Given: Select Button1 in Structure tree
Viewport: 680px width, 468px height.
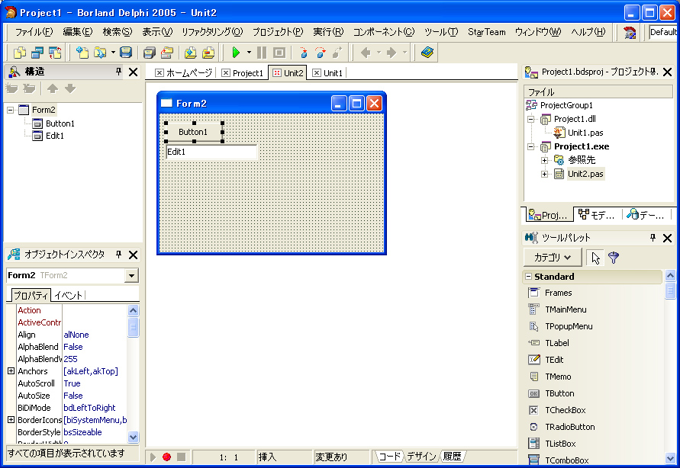Looking at the screenshot, I should pos(60,124).
